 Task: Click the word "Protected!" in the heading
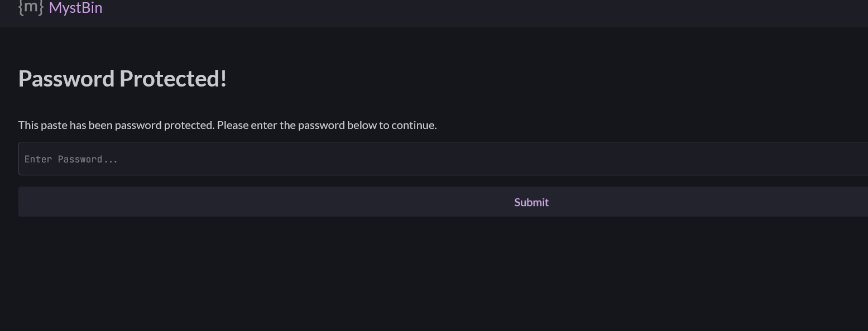click(173, 79)
